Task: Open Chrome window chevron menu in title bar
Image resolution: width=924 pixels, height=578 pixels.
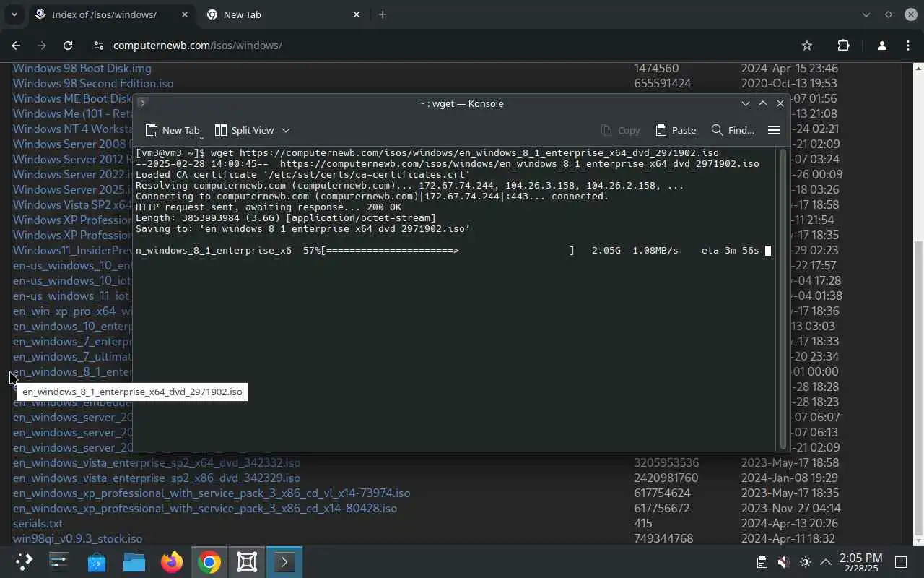Action: (866, 14)
